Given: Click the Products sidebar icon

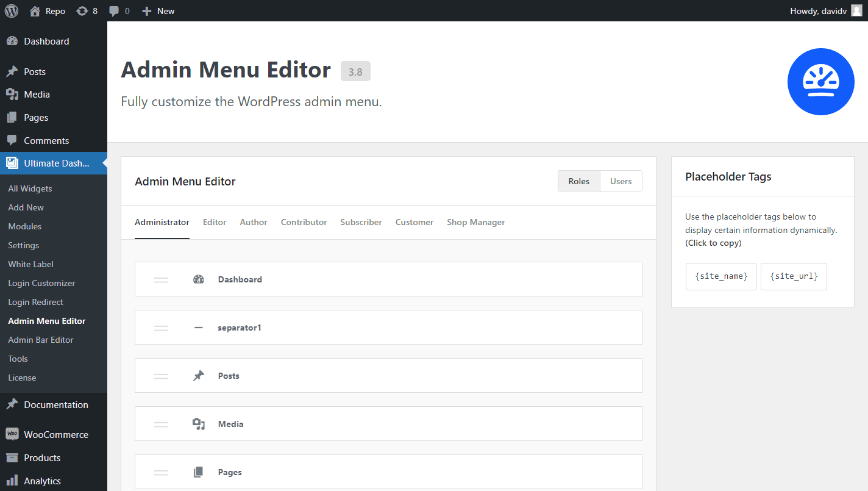Looking at the screenshot, I should tap(12, 457).
